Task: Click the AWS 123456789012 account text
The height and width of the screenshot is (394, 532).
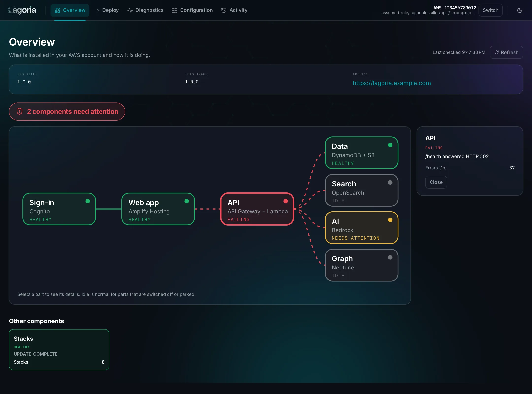Action: (x=455, y=8)
